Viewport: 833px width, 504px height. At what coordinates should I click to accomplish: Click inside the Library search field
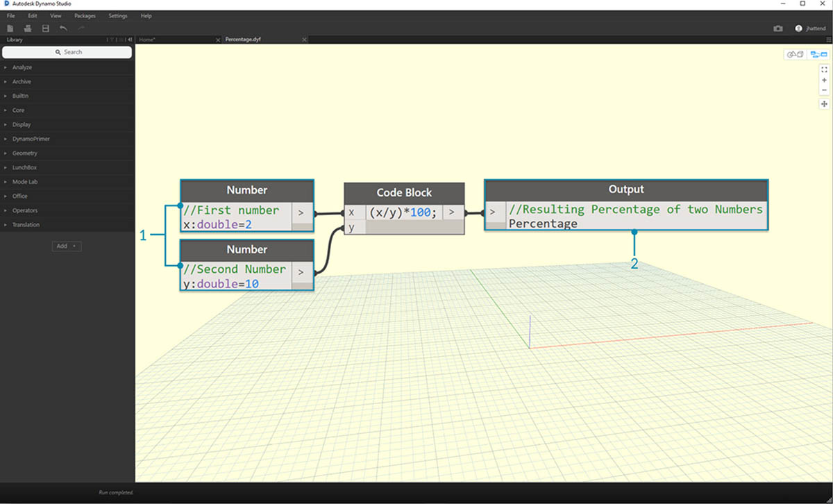[67, 51]
